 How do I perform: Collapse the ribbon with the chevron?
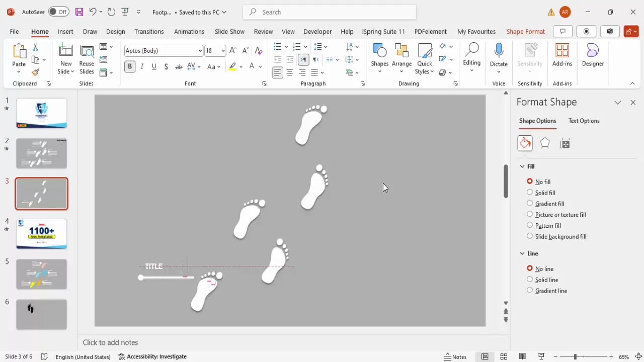pos(632,83)
